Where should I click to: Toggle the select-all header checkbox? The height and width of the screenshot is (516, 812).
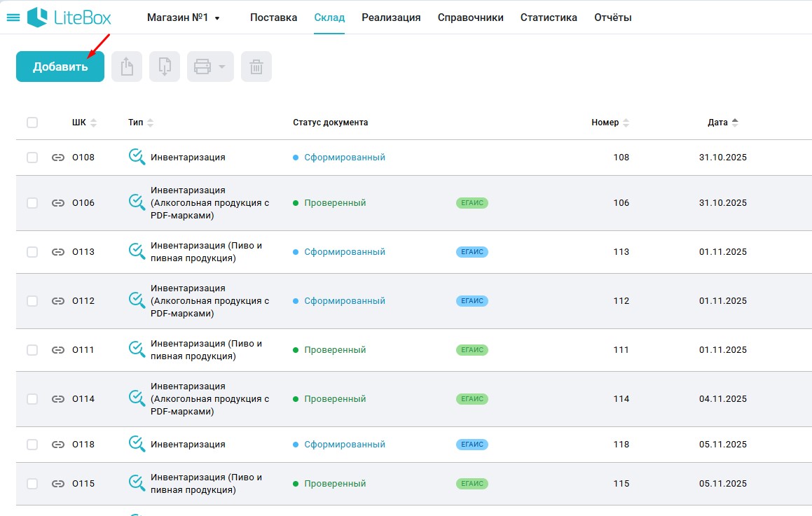(x=32, y=123)
